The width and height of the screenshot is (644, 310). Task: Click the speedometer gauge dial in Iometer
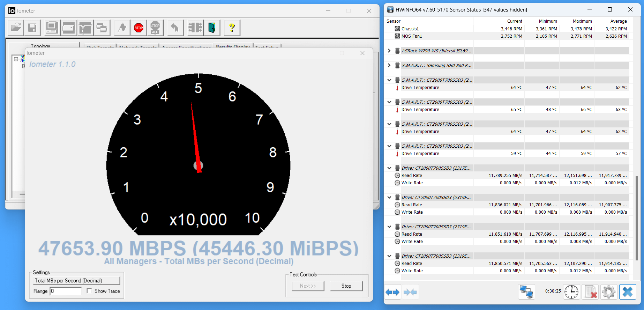(198, 154)
